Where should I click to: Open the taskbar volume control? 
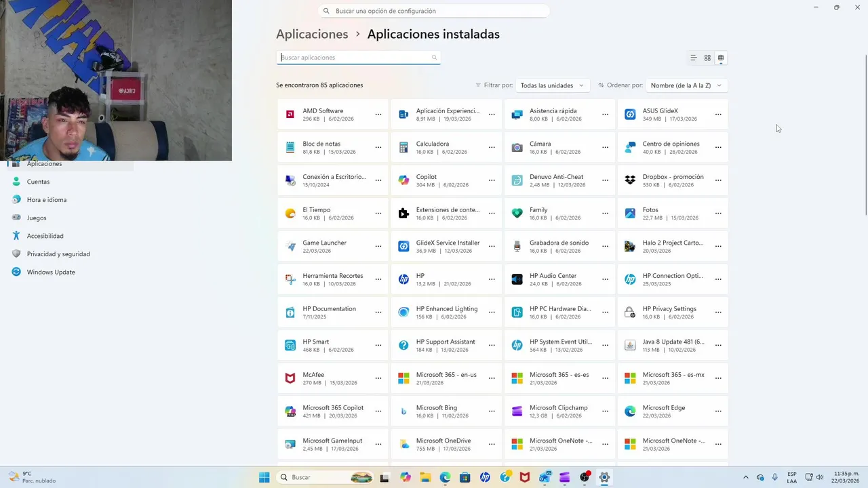(821, 477)
